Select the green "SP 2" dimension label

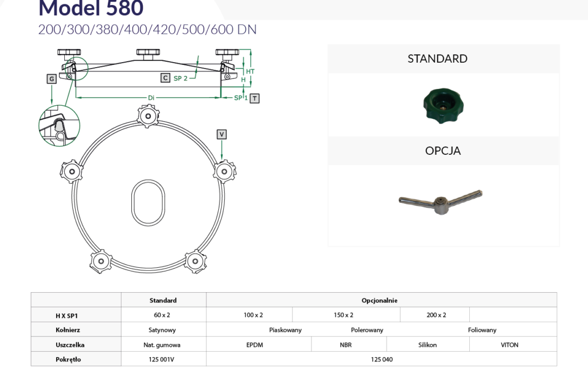click(180, 79)
